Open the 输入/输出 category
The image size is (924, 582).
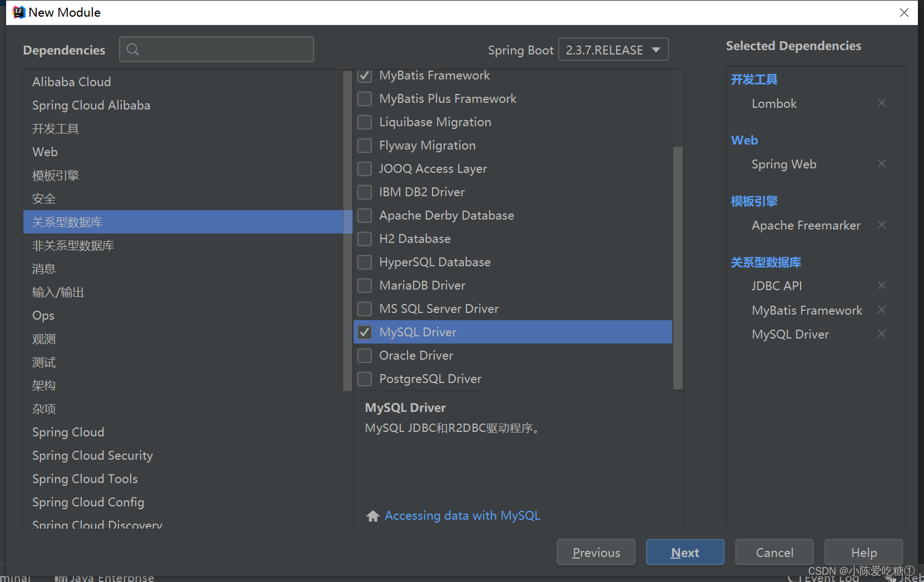183,292
